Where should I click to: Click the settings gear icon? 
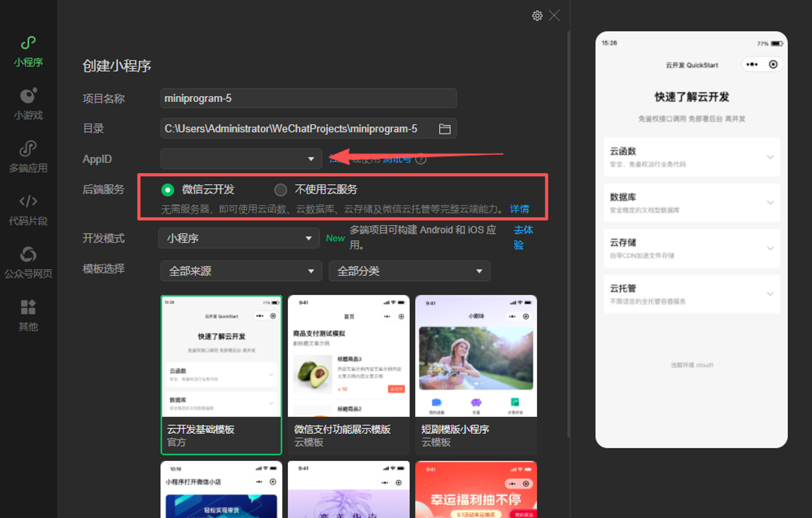(x=537, y=16)
